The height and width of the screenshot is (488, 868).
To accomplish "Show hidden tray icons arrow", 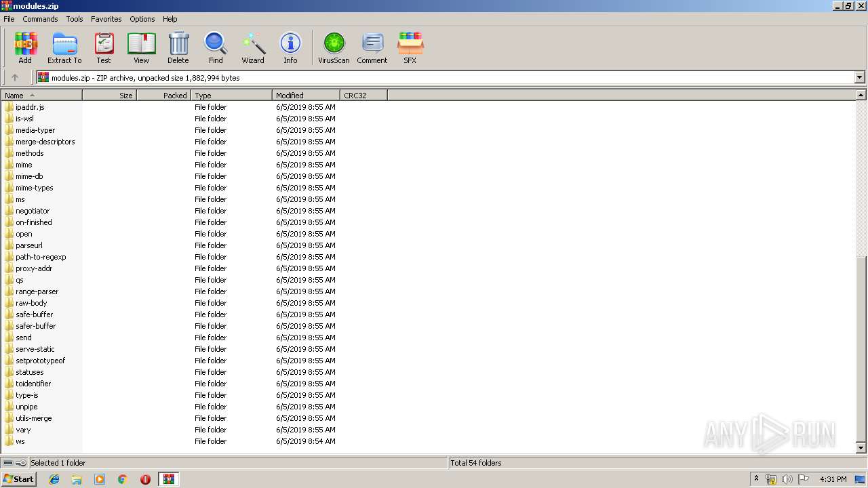I will tap(756, 479).
